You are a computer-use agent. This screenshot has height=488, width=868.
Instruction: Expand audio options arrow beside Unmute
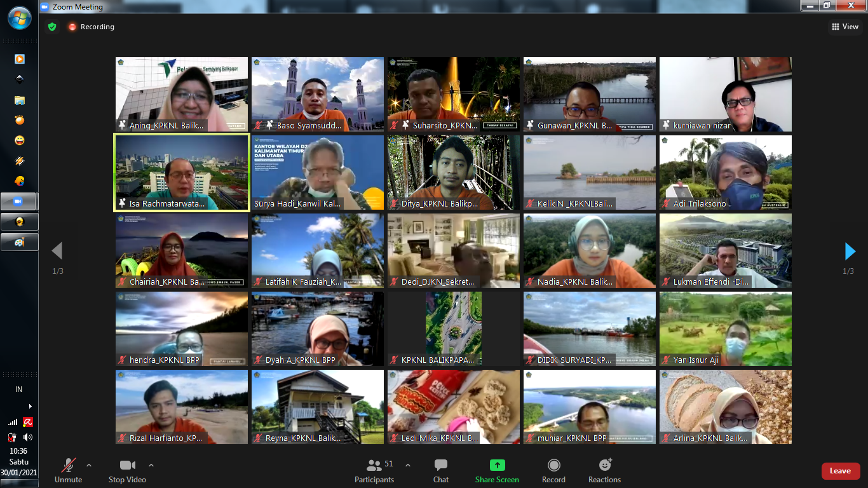click(89, 465)
